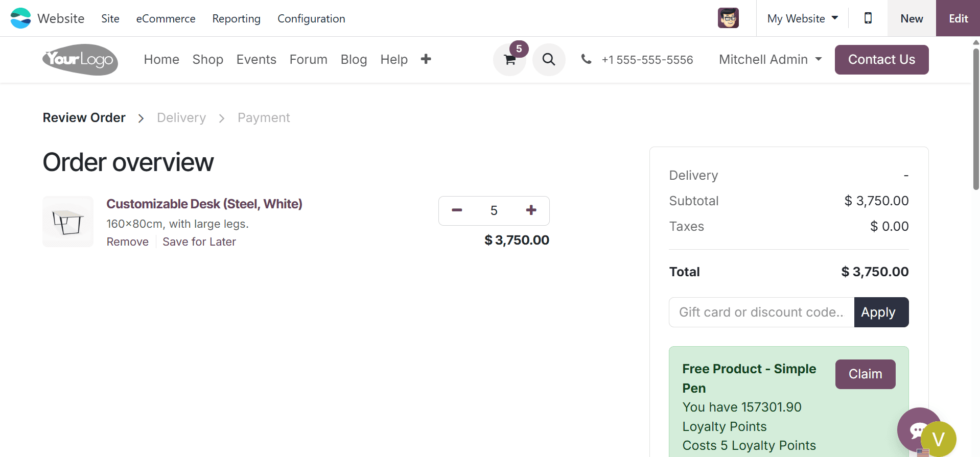Remove the Customizable Desk from cart
This screenshot has height=457, width=980.
127,242
